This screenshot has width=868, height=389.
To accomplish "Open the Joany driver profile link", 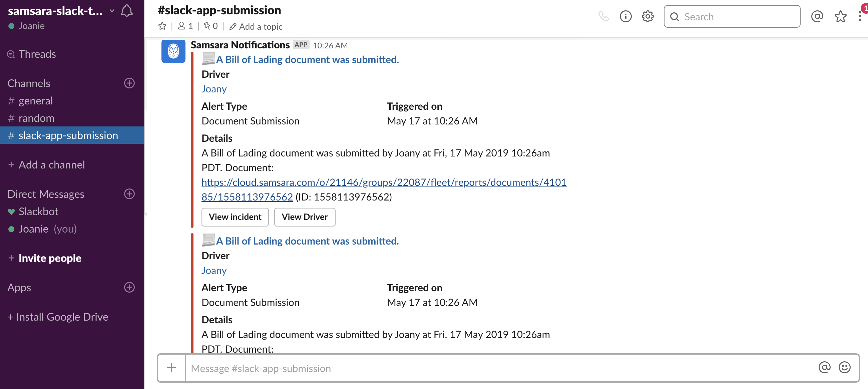I will pyautogui.click(x=214, y=89).
